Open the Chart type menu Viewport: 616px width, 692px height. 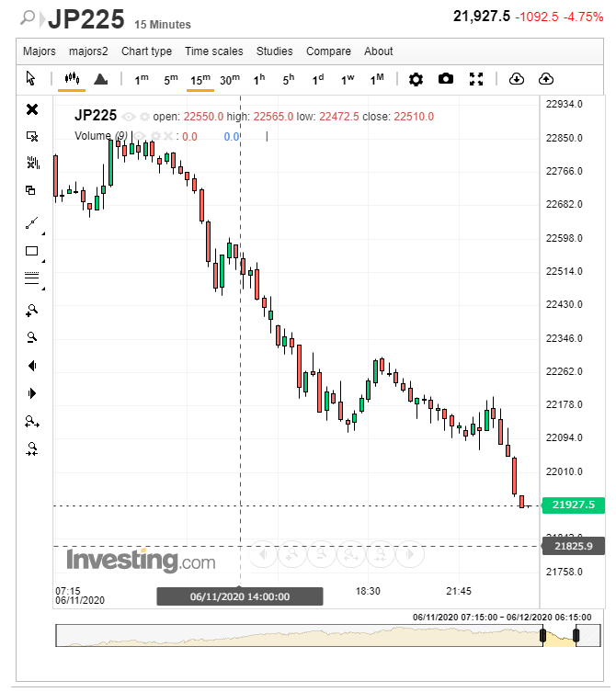[x=146, y=51]
